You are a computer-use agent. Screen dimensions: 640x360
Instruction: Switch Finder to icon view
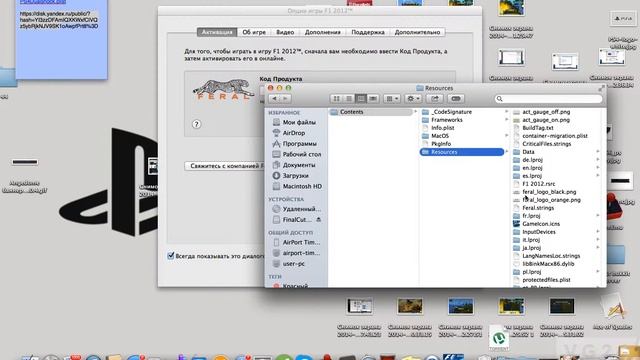click(336, 99)
